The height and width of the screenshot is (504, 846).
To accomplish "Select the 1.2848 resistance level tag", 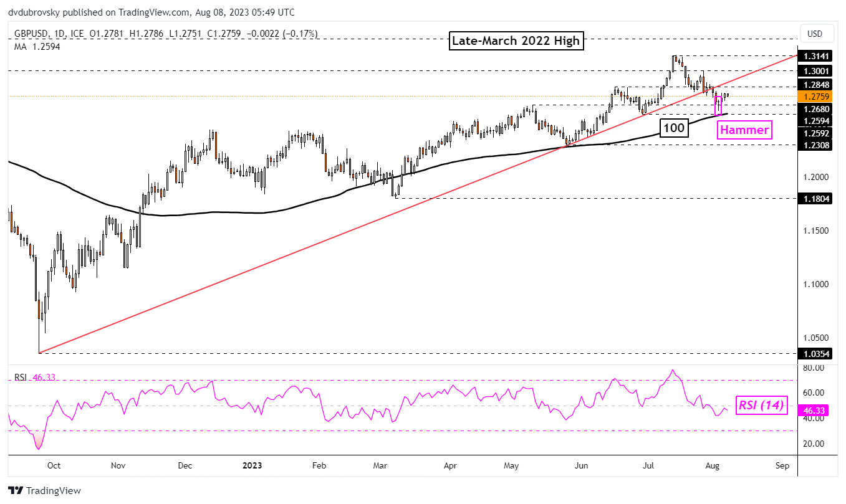I will [x=816, y=85].
